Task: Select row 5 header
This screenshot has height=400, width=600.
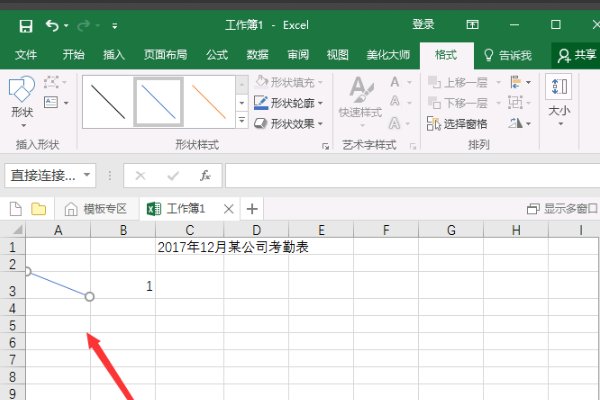Action: click(x=12, y=325)
